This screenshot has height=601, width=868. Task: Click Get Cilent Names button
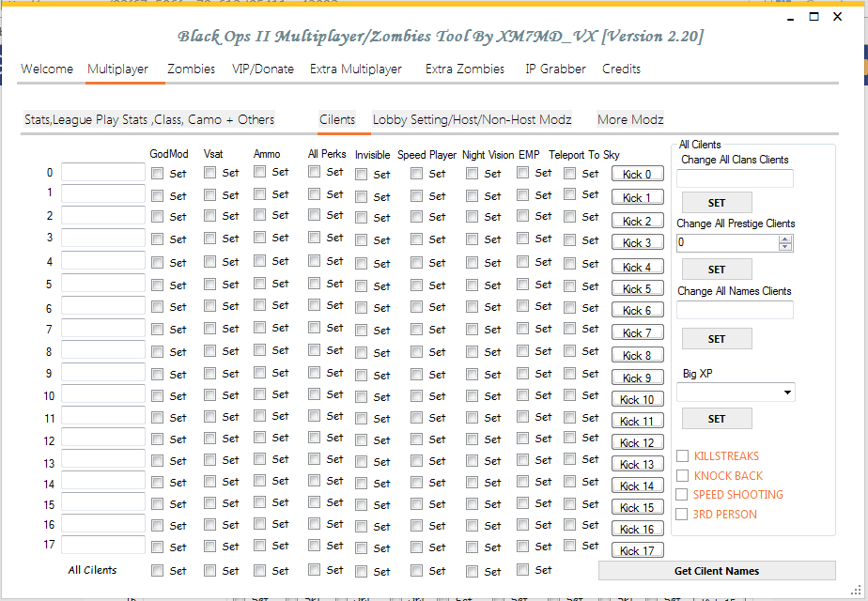717,571
